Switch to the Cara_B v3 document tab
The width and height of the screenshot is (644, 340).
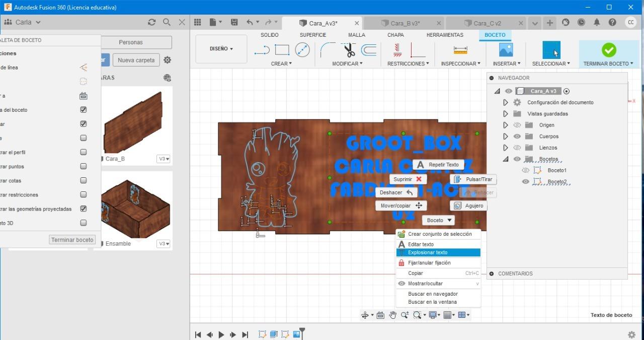point(405,23)
